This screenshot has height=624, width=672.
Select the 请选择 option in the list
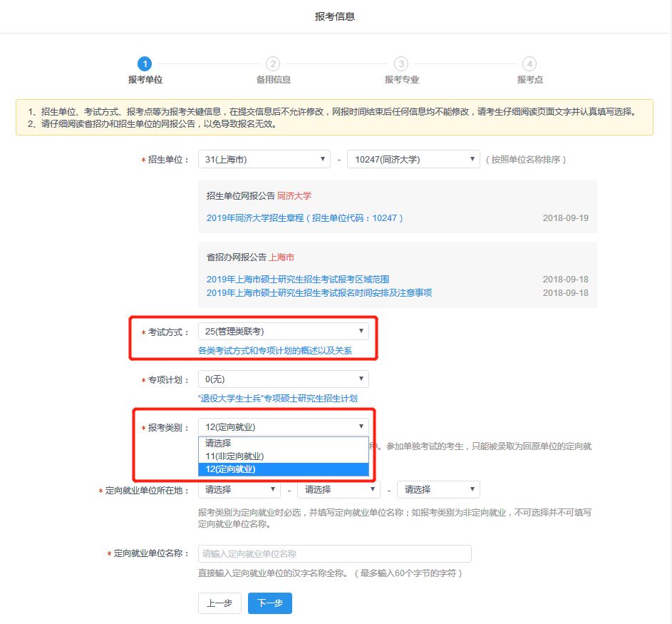(283, 443)
